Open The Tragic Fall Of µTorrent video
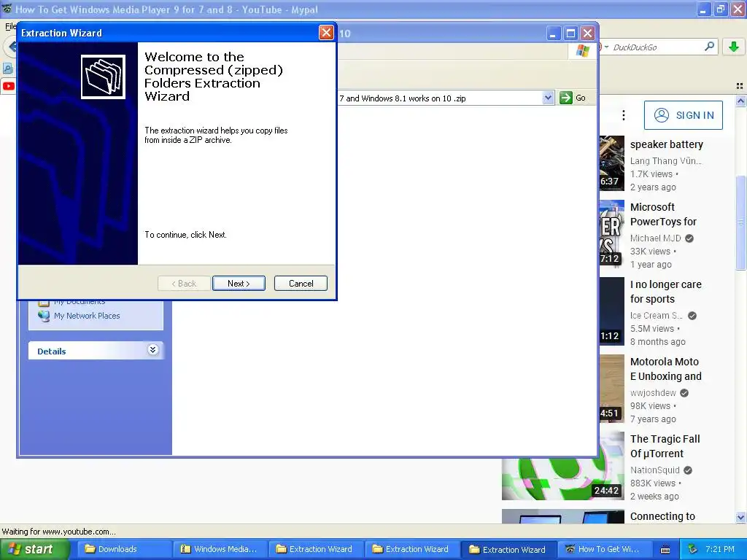The width and height of the screenshot is (747, 560). pyautogui.click(x=665, y=446)
